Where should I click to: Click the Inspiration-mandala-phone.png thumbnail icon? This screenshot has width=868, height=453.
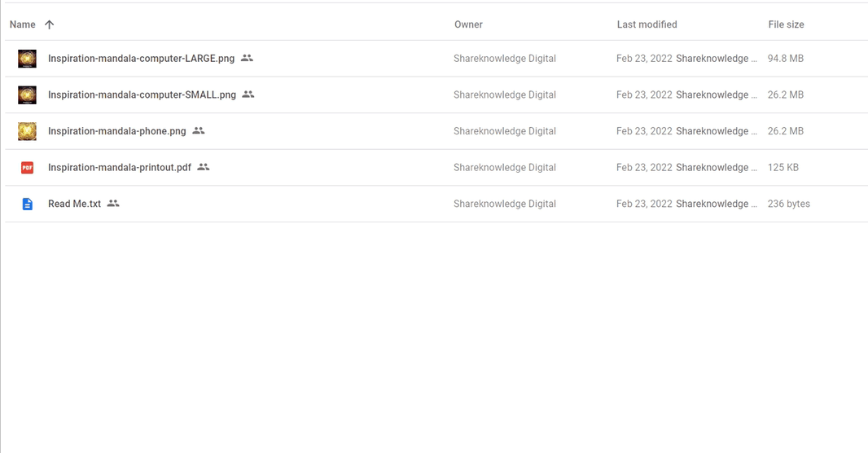pyautogui.click(x=27, y=131)
